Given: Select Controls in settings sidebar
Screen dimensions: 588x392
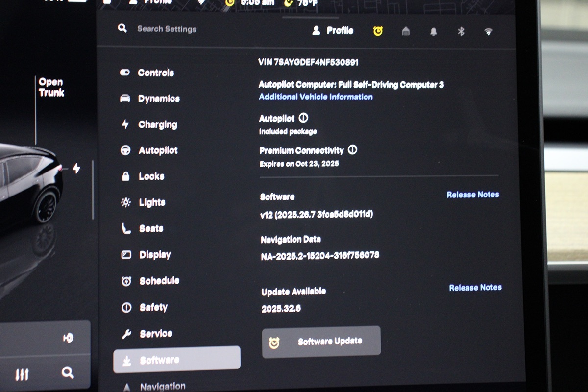Looking at the screenshot, I should click(x=155, y=73).
